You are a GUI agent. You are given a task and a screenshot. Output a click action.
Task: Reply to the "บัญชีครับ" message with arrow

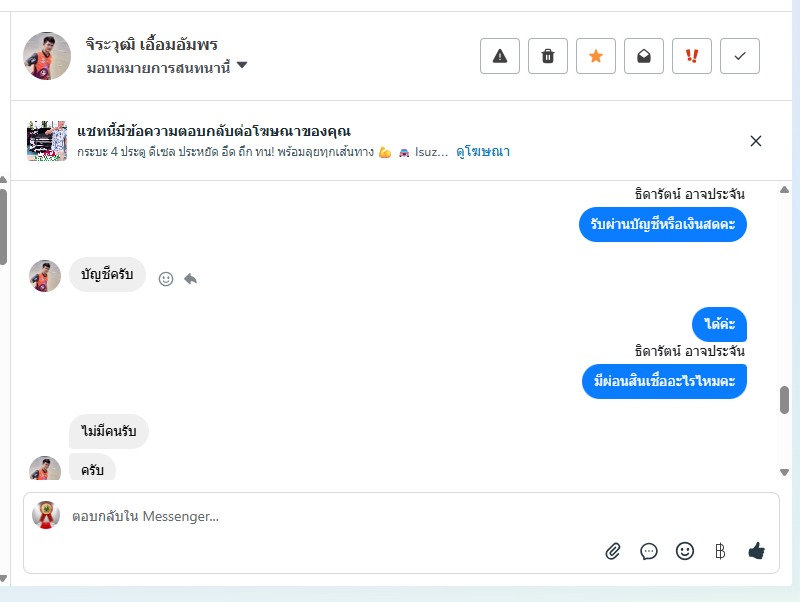pos(190,279)
